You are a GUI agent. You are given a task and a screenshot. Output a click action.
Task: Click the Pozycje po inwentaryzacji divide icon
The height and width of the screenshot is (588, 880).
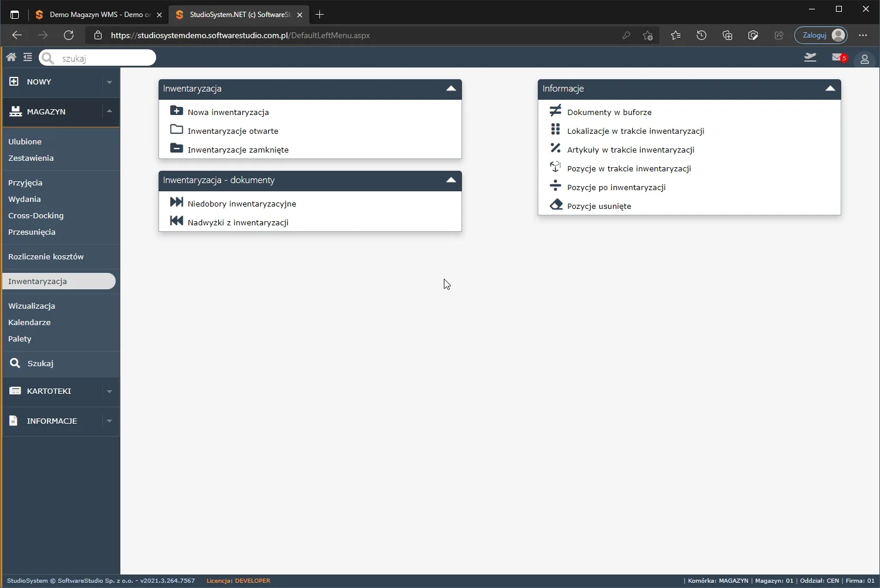pyautogui.click(x=555, y=185)
